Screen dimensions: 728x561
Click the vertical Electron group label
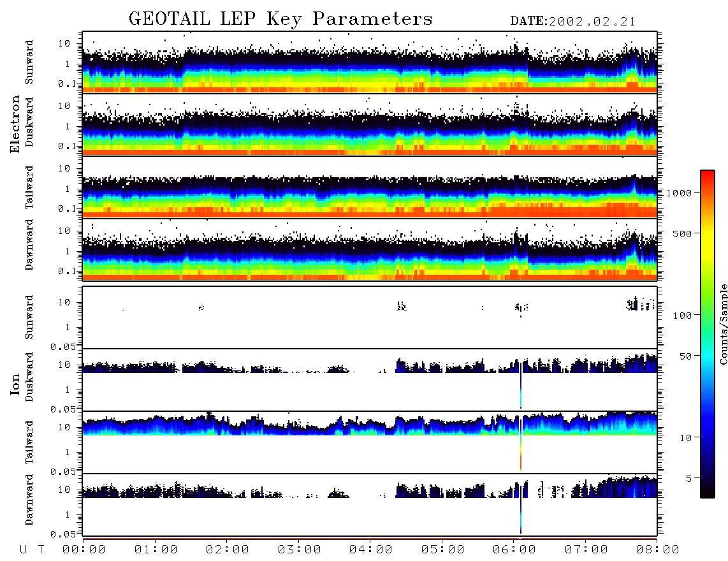(15, 124)
